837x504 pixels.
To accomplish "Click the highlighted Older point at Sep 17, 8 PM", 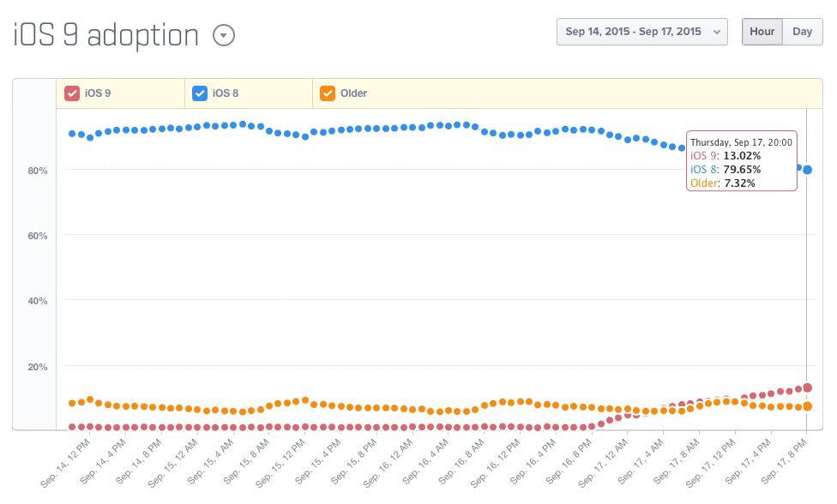I will 808,406.
